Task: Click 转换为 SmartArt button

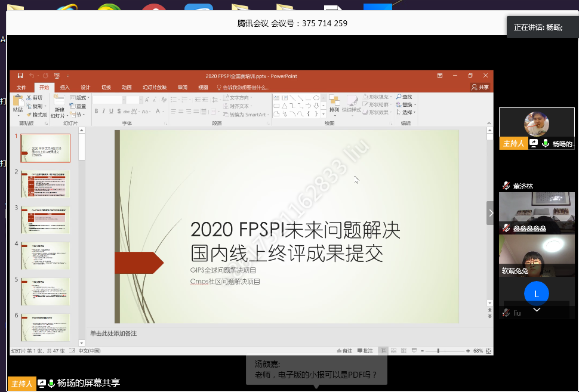Action: pyautogui.click(x=246, y=115)
